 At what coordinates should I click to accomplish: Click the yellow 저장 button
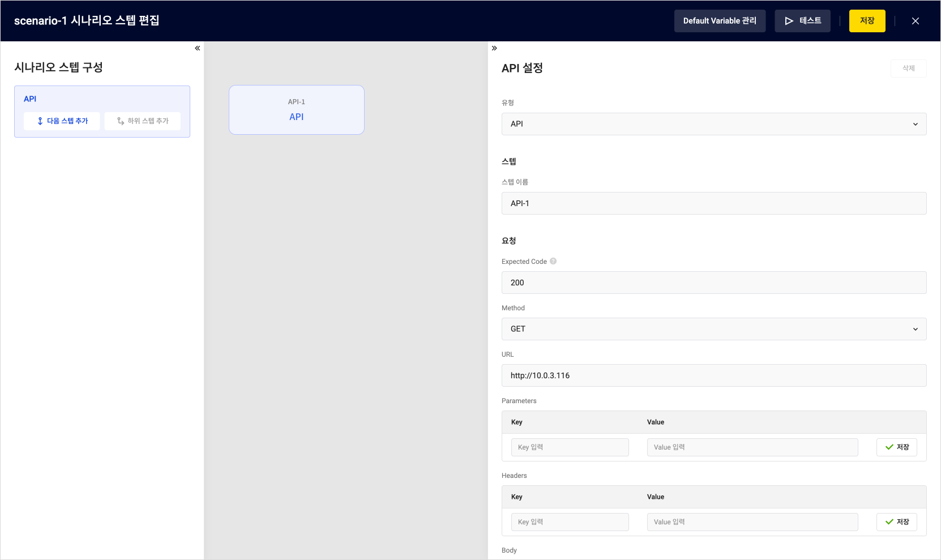867,21
